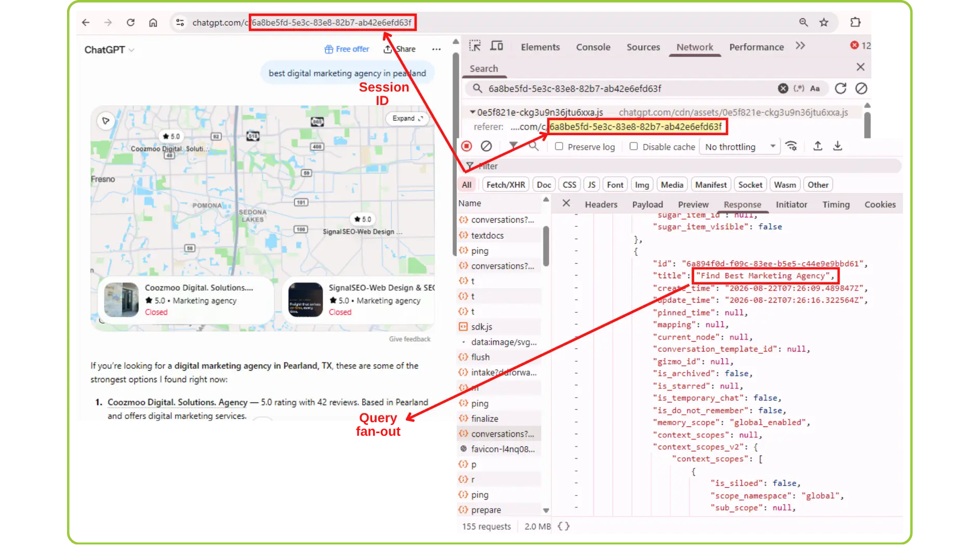Enable the Disable cache checkbox
Viewport: 980px width, 546px height.
pos(633,147)
